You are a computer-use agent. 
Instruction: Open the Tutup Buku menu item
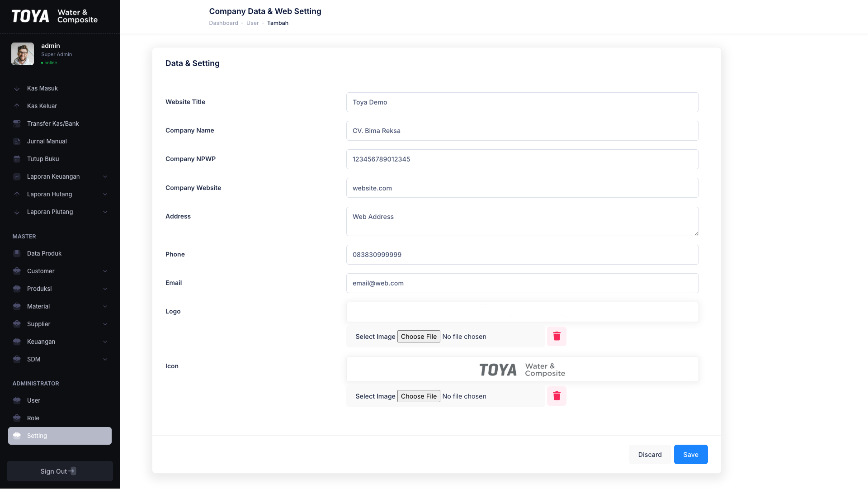[60, 160]
